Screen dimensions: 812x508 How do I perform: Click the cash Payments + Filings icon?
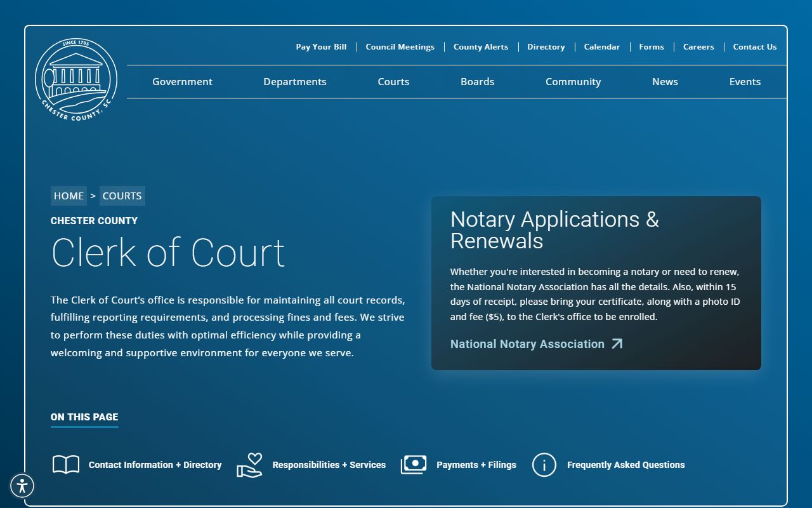click(x=414, y=465)
